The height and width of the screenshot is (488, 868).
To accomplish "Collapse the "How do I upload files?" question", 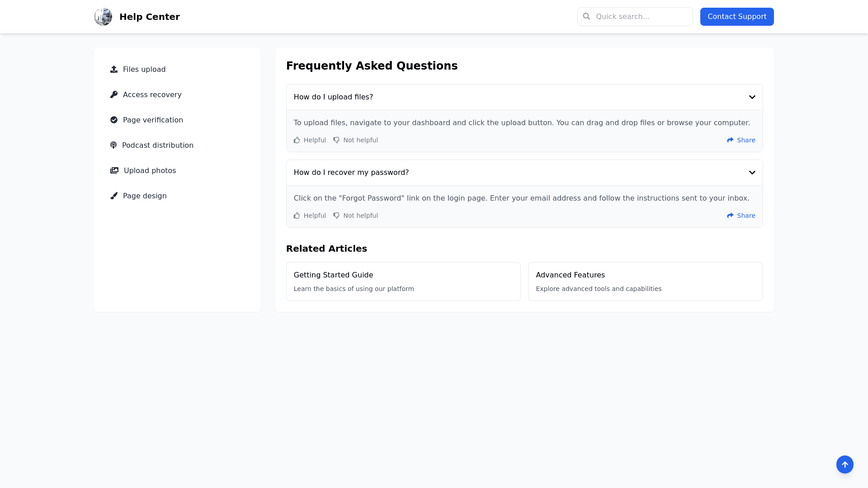I will click(x=752, y=97).
